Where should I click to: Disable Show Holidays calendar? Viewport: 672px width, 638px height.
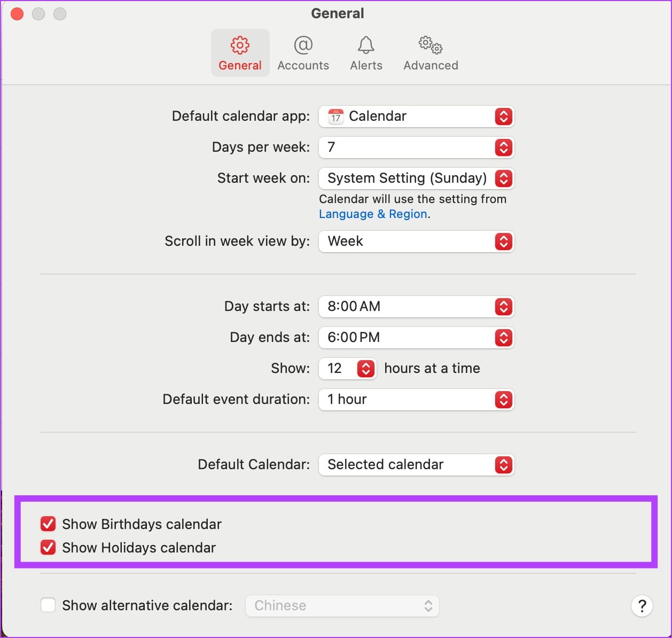pyautogui.click(x=48, y=547)
